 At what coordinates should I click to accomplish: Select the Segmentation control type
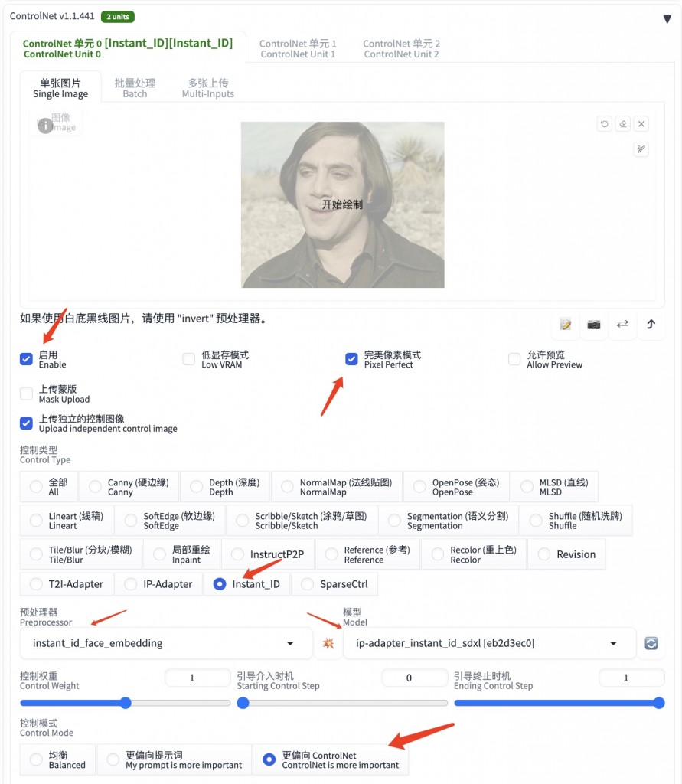pyautogui.click(x=449, y=521)
